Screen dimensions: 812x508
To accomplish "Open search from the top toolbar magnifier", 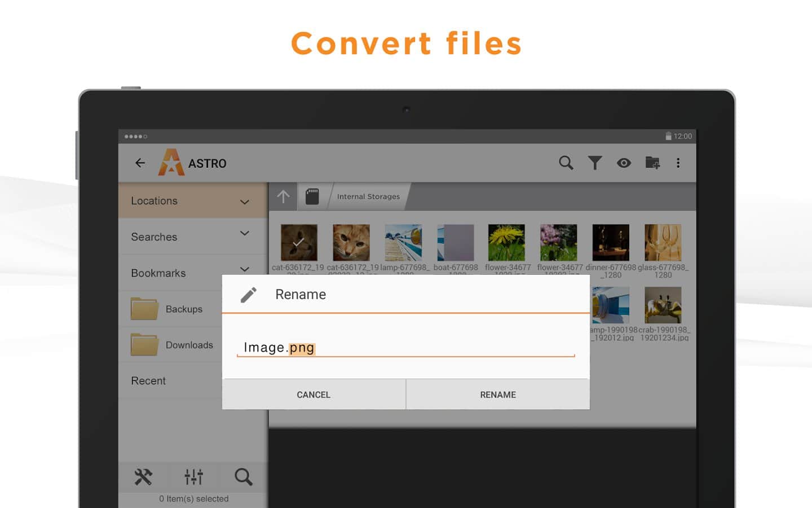I will coord(566,163).
